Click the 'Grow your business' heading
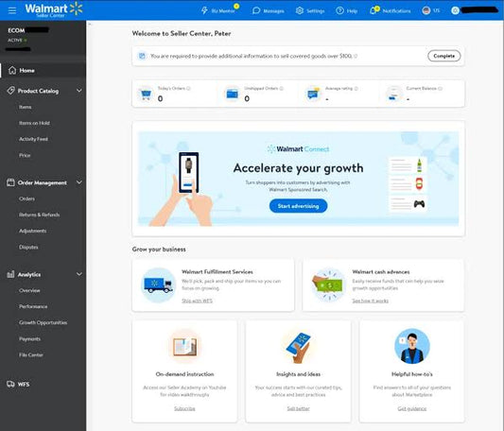This screenshot has height=431, width=504. tap(159, 250)
